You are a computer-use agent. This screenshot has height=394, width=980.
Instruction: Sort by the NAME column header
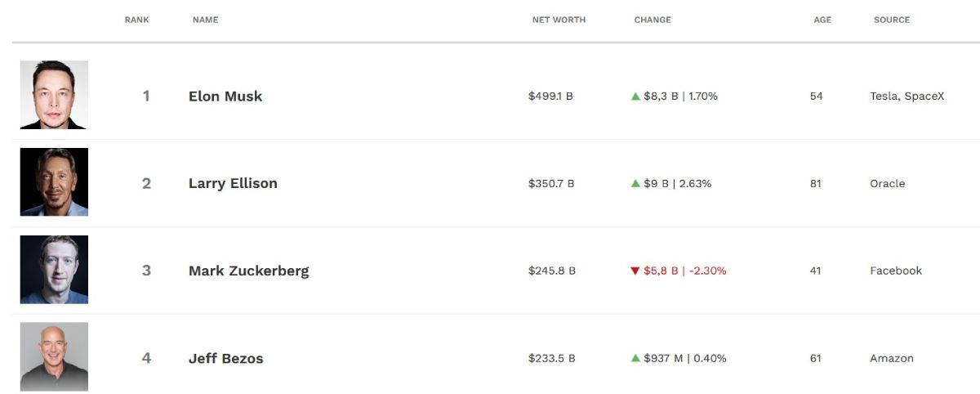(x=205, y=20)
